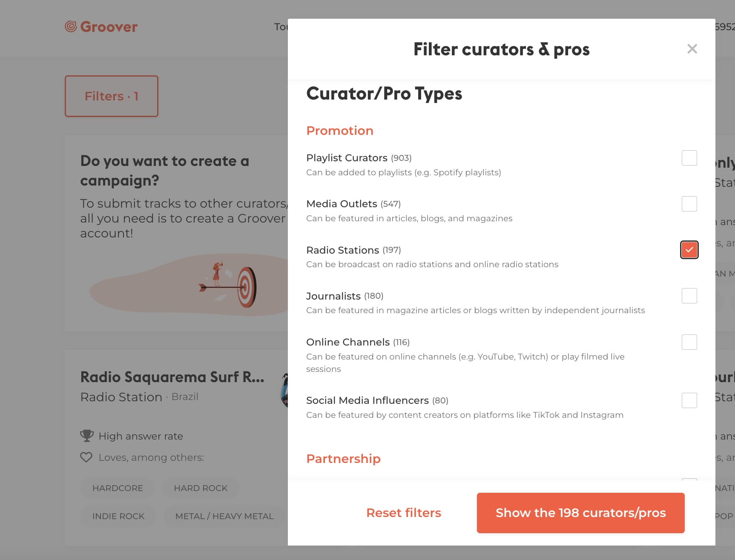
Task: Click the Groover logo icon
Action: pyautogui.click(x=71, y=27)
